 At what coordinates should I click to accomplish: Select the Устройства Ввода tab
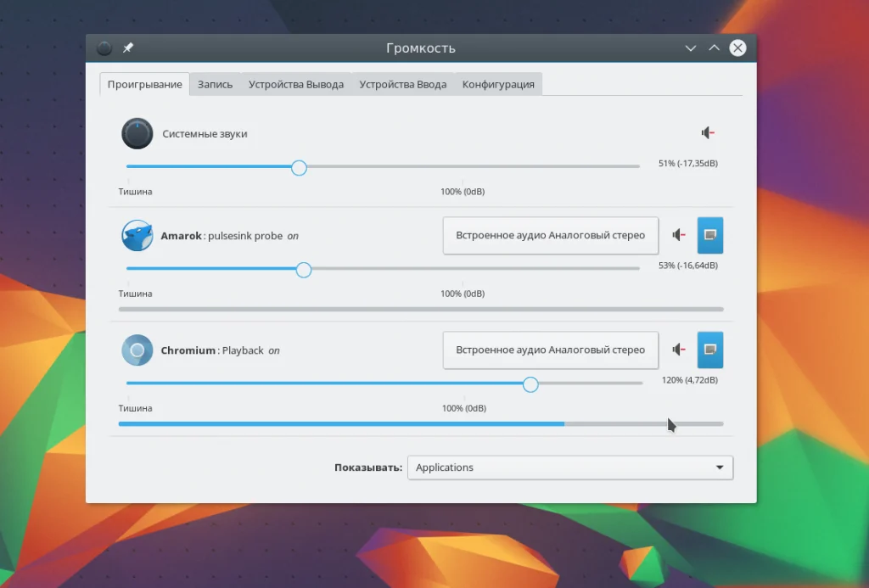(x=403, y=84)
